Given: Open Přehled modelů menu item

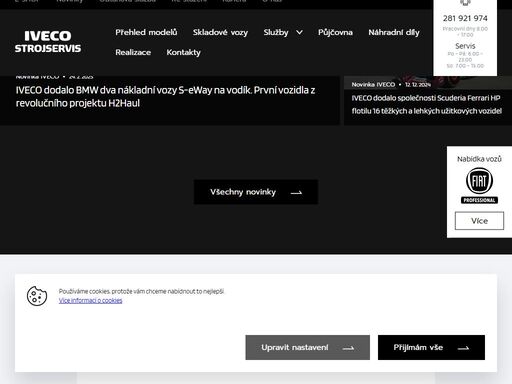Looking at the screenshot, I should (146, 32).
